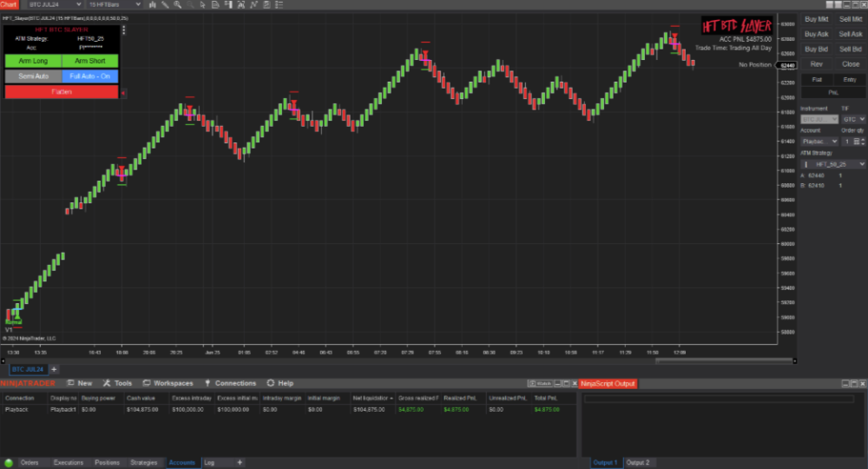Viewport: 868px width, 469px height.
Task: Select the Output 1 tab
Action: [605, 462]
